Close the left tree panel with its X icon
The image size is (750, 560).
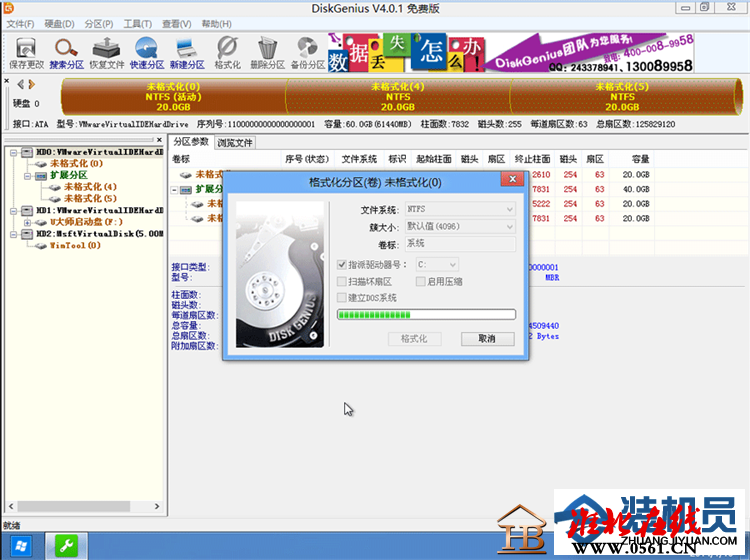tap(159, 140)
